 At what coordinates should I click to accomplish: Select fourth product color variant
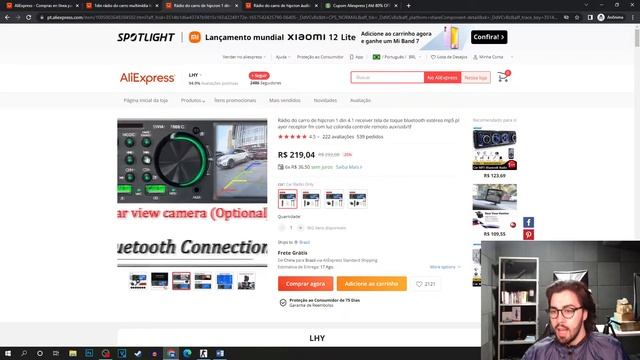pyautogui.click(x=358, y=199)
